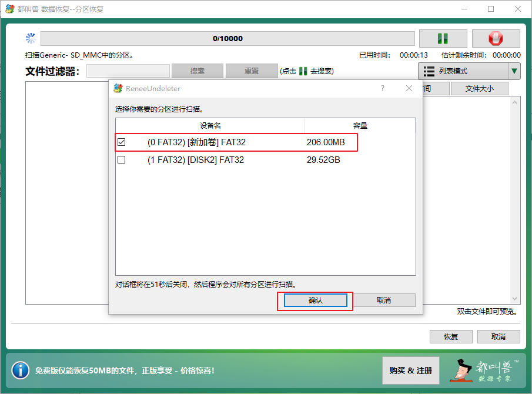Pause the scan with the green pause button

point(443,38)
